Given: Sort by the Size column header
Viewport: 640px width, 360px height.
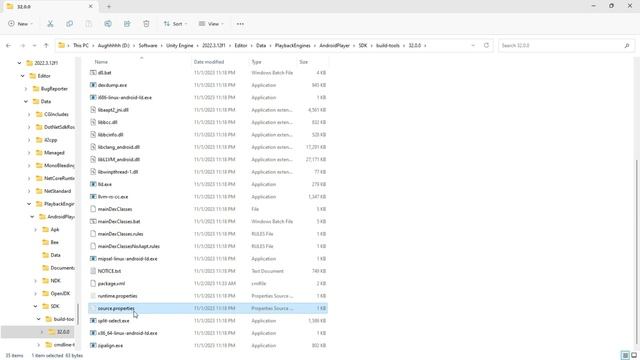Looking at the screenshot, I should pyautogui.click(x=303, y=62).
